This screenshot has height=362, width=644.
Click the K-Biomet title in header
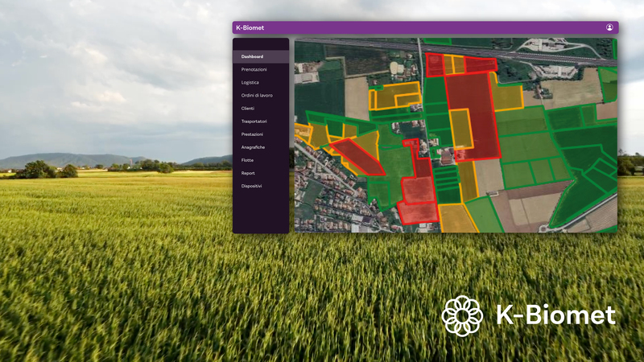tap(250, 27)
